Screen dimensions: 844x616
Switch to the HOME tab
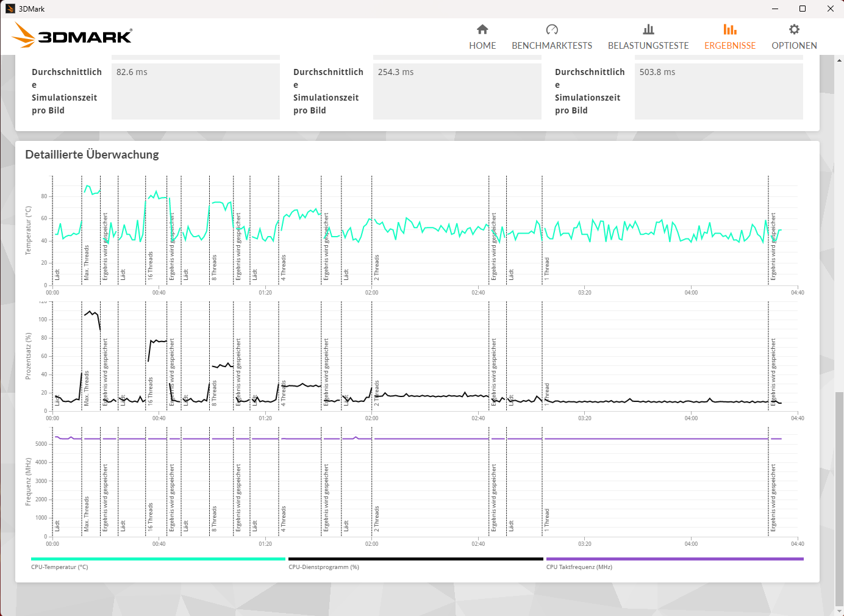[482, 45]
